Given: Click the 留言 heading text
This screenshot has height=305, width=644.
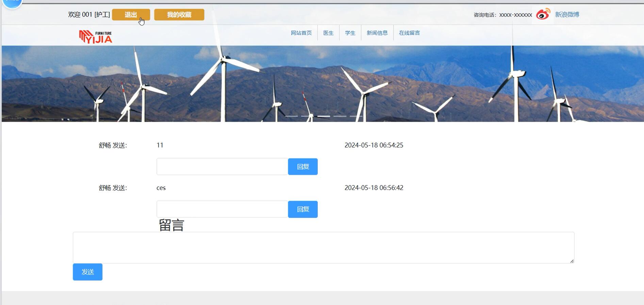Looking at the screenshot, I should point(171,225).
